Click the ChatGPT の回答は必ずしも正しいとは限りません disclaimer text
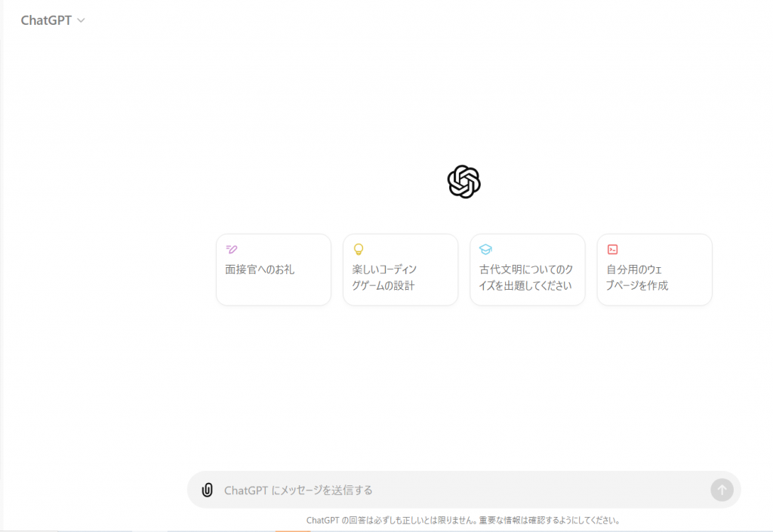The image size is (773, 532). point(463,520)
